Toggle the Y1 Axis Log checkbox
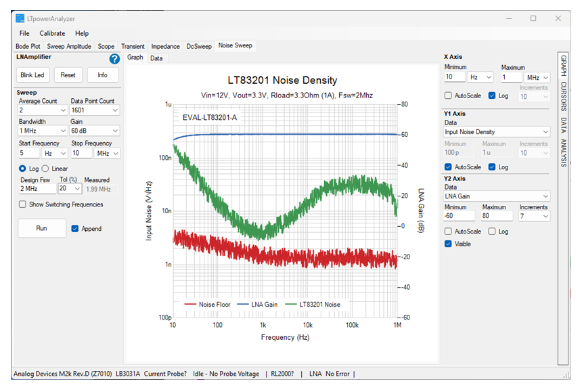582x392 pixels. click(x=492, y=167)
